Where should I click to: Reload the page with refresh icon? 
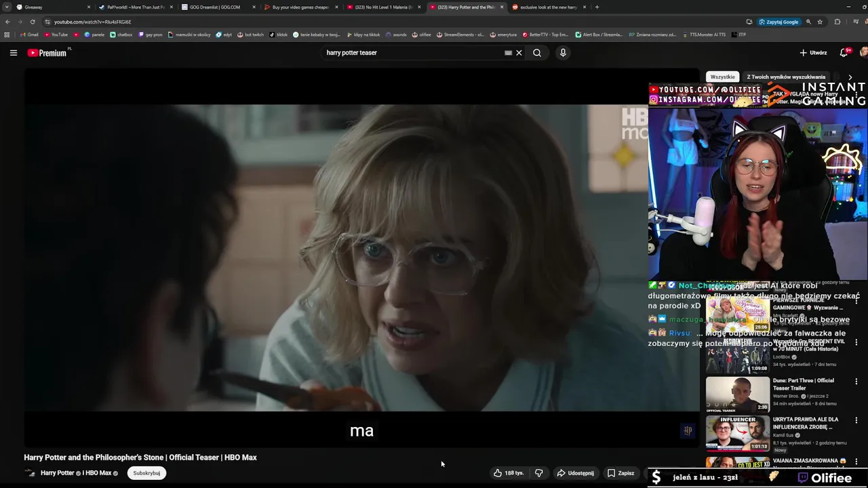pos(33,22)
